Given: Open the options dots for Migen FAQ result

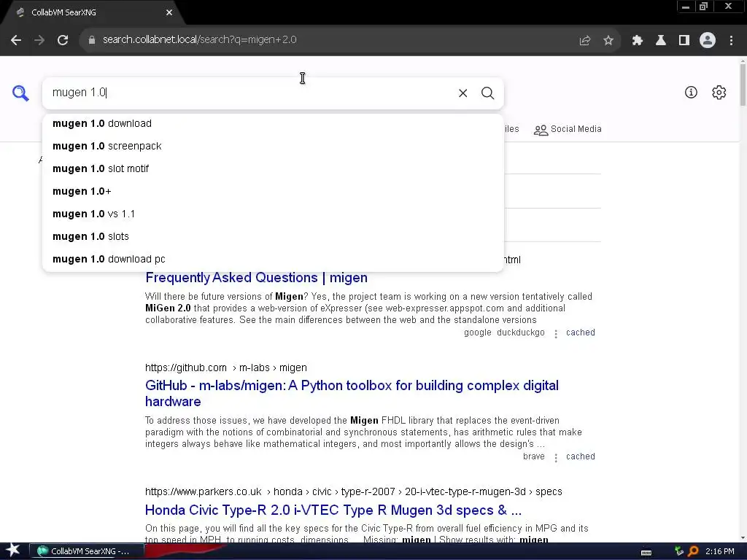Looking at the screenshot, I should (x=555, y=334).
